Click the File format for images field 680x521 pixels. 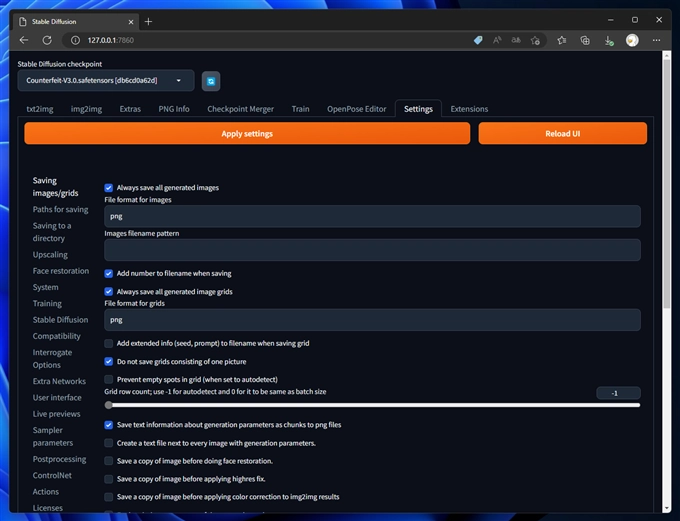pos(372,216)
